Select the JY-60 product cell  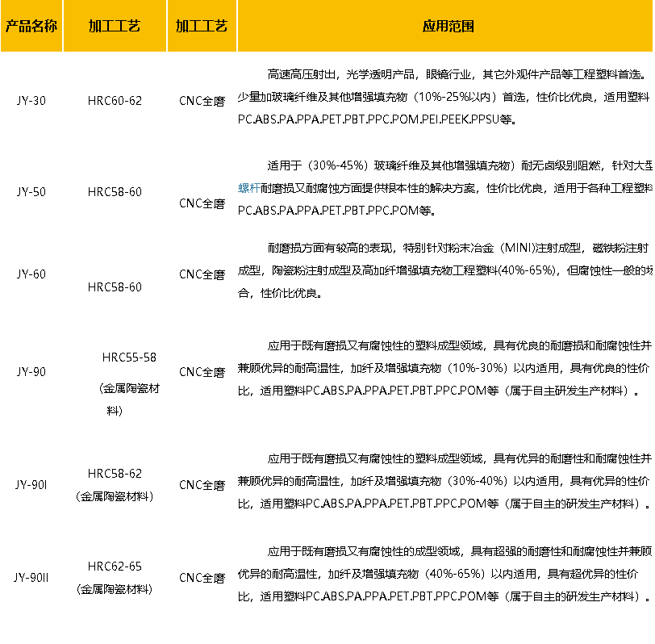click(x=31, y=274)
